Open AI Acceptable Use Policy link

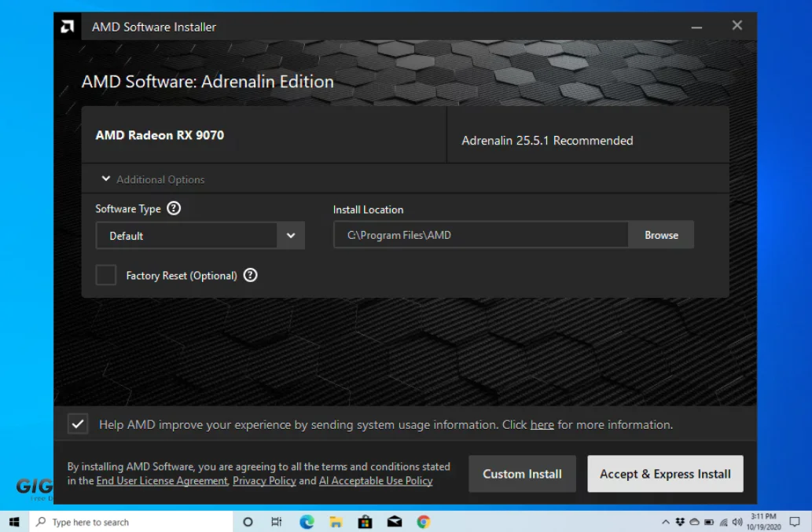[376, 481]
